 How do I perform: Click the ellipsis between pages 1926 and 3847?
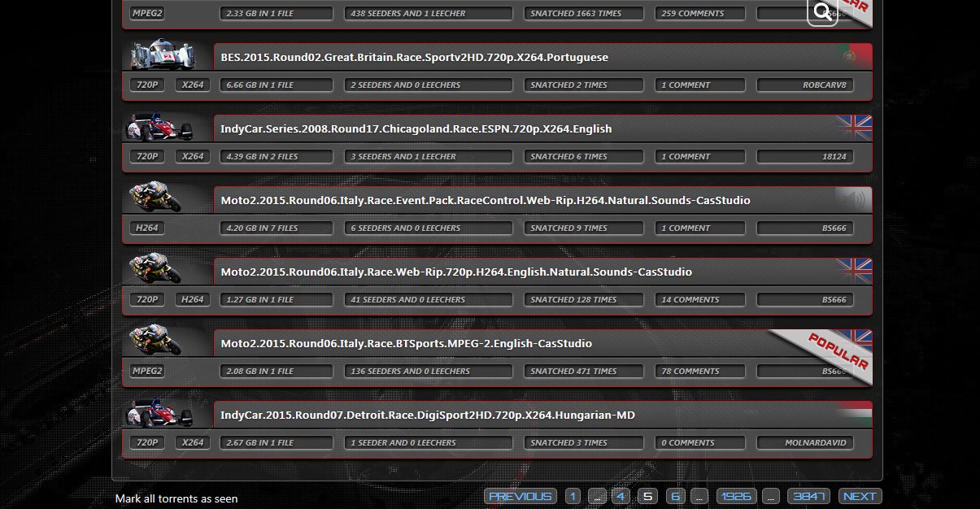(x=772, y=496)
